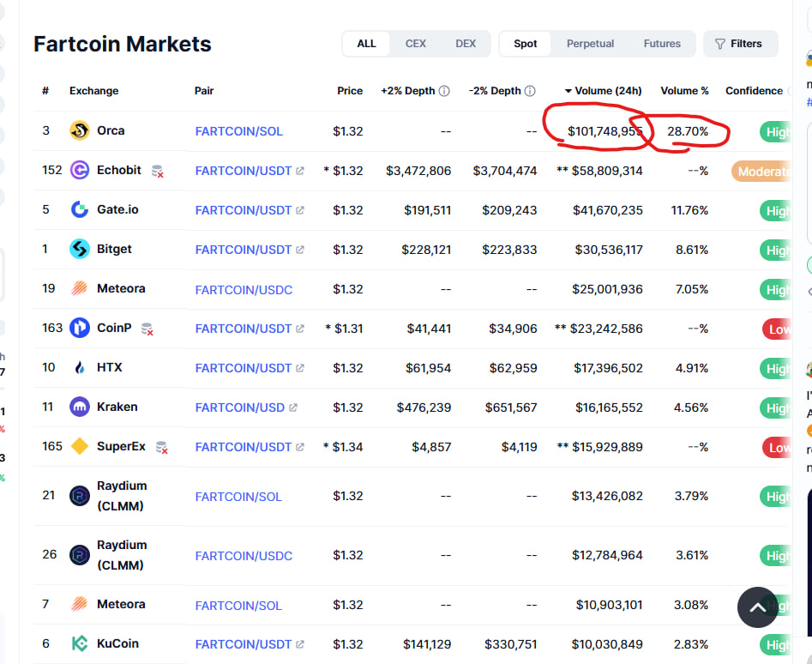Select the CEX exchange filter
Image resolution: width=812 pixels, height=664 pixels.
[415, 43]
